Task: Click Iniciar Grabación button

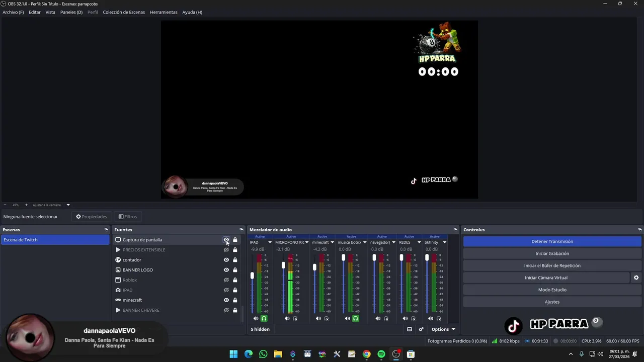Action: click(x=552, y=253)
